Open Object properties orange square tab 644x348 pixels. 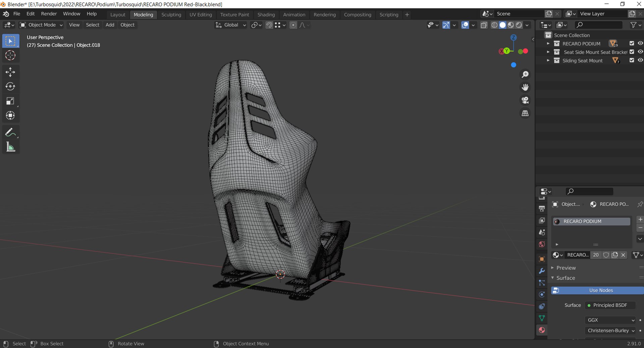click(542, 259)
